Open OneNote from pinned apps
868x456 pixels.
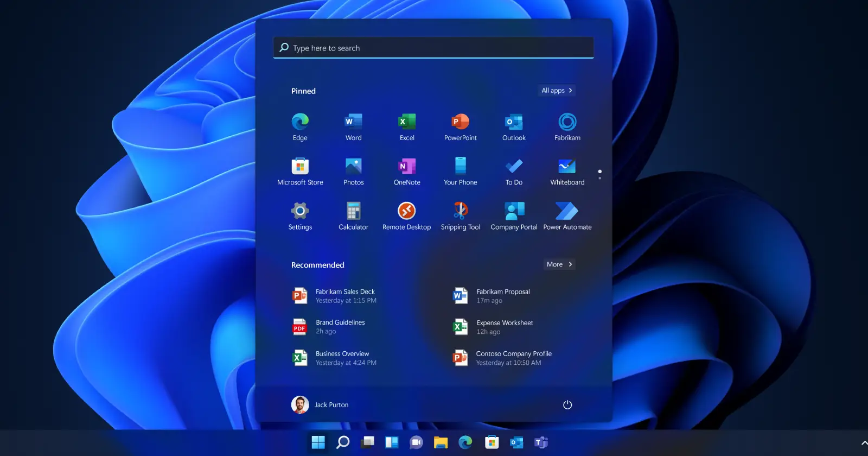click(407, 172)
